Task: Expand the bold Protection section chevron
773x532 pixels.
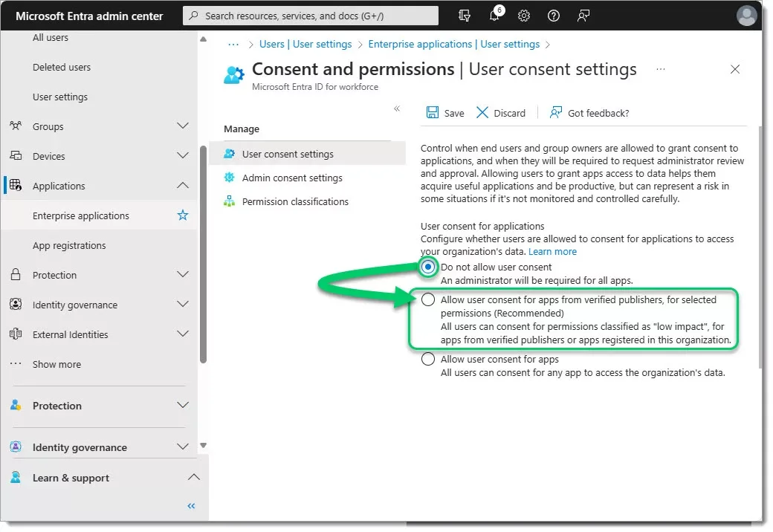Action: (183, 406)
